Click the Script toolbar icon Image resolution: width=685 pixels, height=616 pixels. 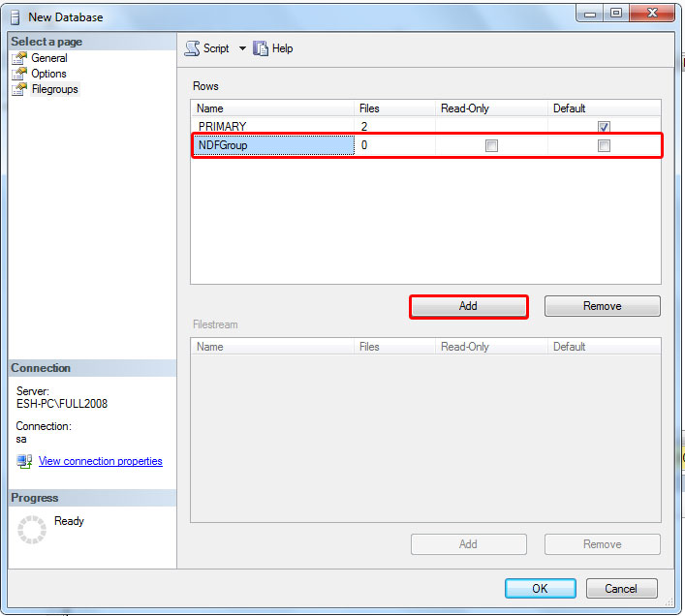click(x=192, y=48)
